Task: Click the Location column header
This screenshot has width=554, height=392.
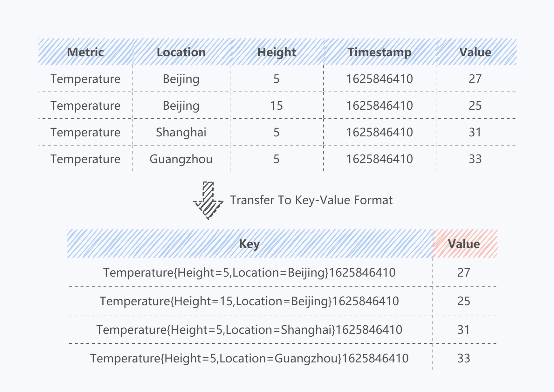Action: pos(181,52)
